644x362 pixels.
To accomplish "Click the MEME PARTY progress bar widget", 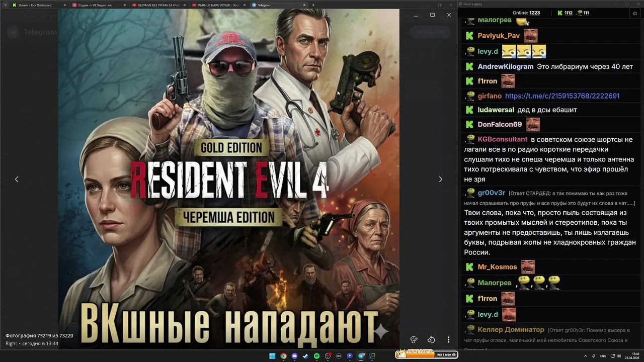I will point(427,354).
